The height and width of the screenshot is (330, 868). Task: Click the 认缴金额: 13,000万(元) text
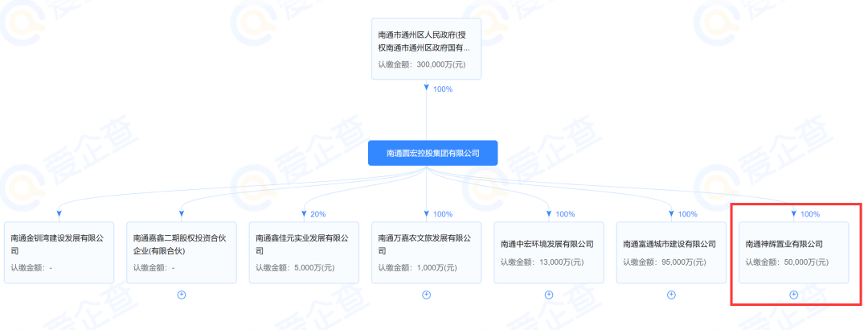click(x=542, y=262)
